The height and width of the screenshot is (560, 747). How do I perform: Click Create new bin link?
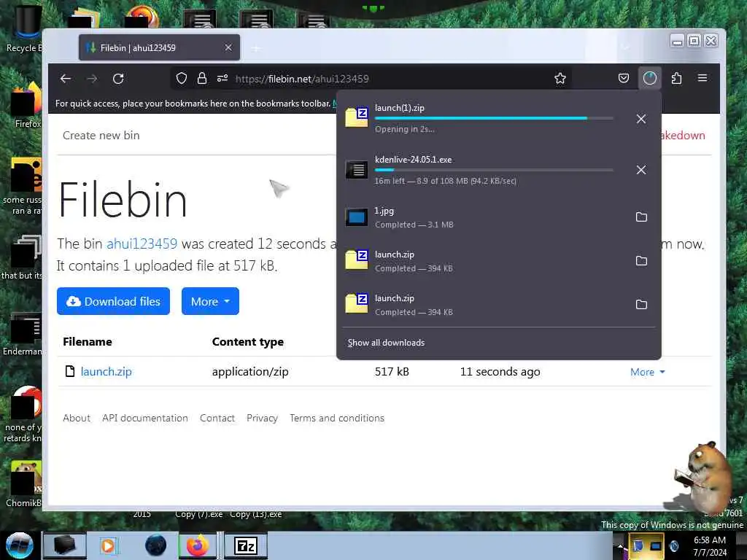click(101, 136)
